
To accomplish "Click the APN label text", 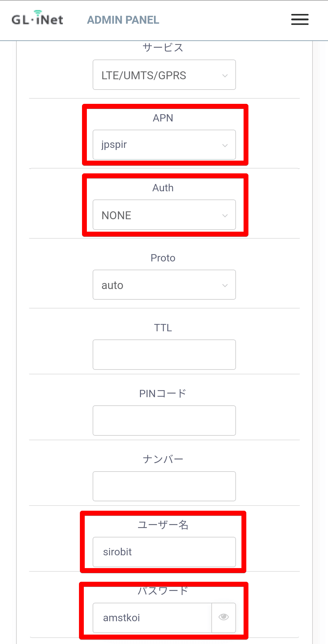I will tap(163, 118).
